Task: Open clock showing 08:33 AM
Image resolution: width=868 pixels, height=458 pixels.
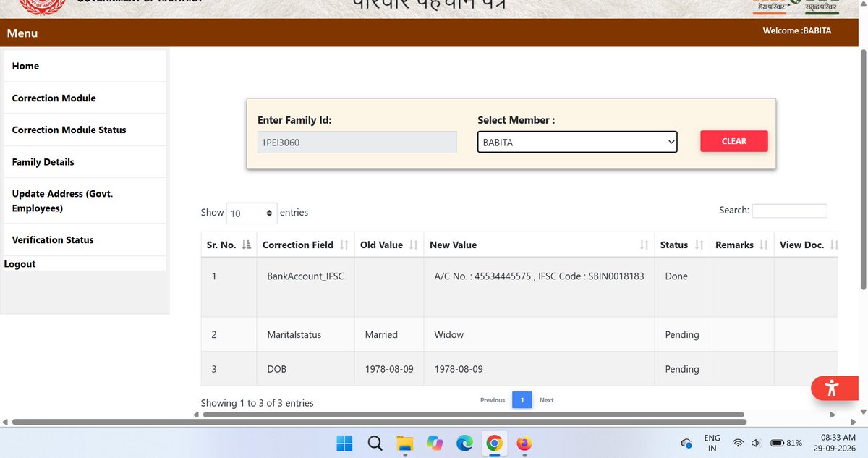Action: click(x=835, y=443)
